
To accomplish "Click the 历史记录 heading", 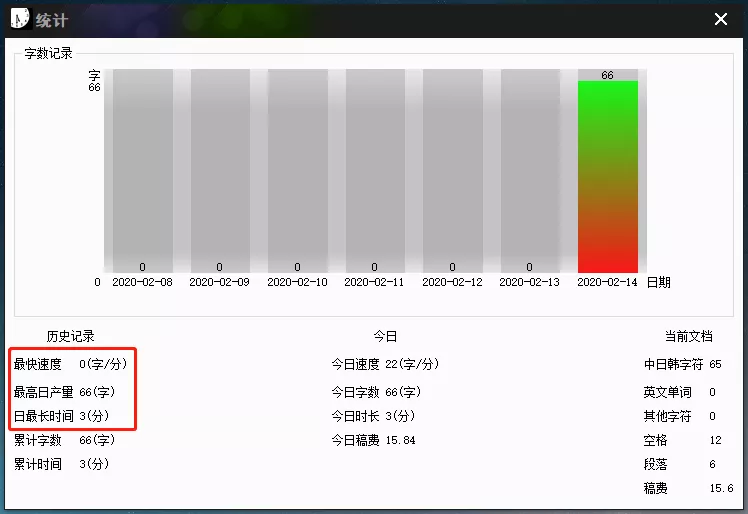I will tap(70, 336).
